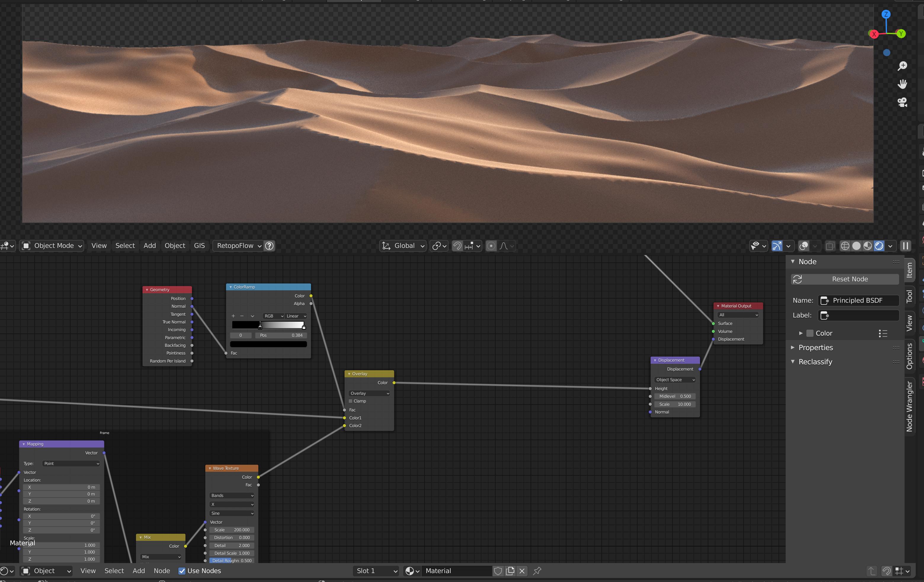Switch to Item sidebar tab
This screenshot has width=924, height=582.
coord(909,270)
